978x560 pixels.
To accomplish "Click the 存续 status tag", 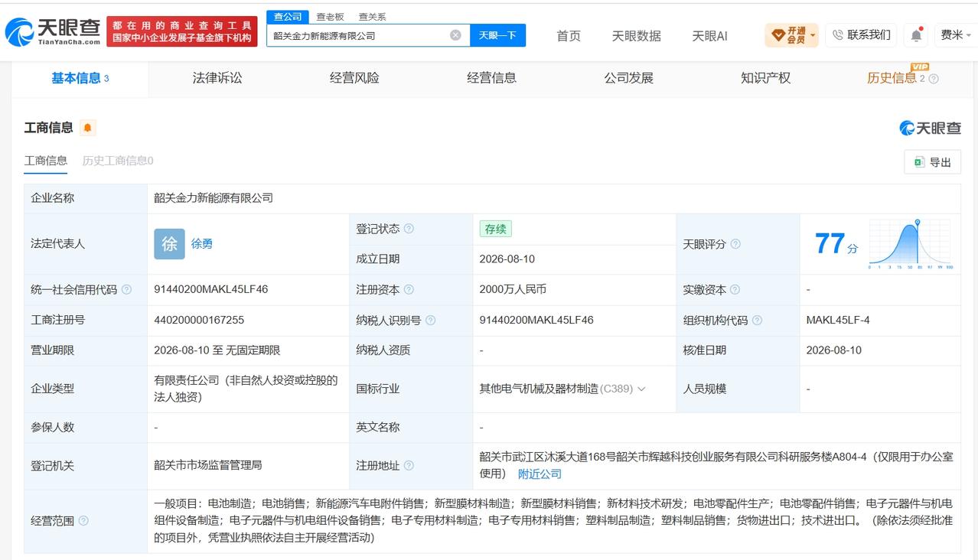I will pyautogui.click(x=496, y=229).
